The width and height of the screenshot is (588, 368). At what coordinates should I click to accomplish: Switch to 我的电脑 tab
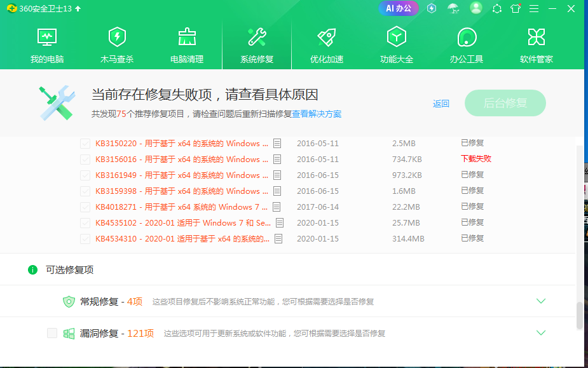click(47, 45)
